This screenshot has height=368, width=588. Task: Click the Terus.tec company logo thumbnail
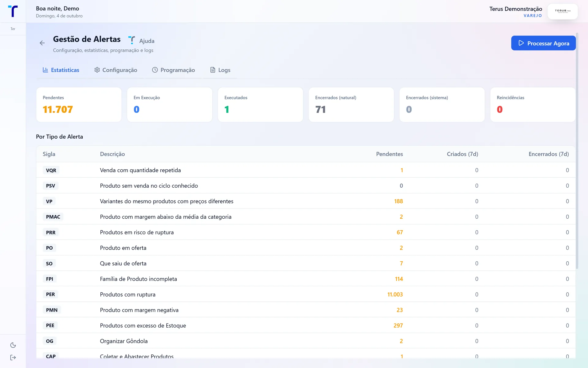(x=563, y=11)
